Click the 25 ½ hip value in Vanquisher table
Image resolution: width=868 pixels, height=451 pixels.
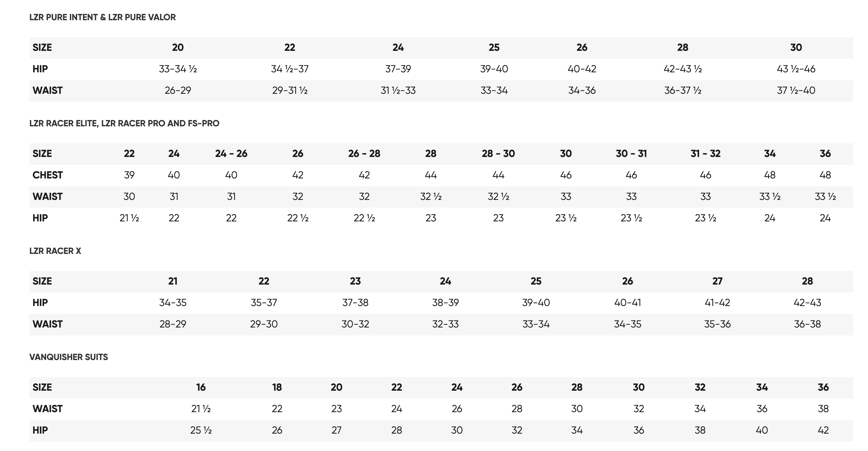201,430
